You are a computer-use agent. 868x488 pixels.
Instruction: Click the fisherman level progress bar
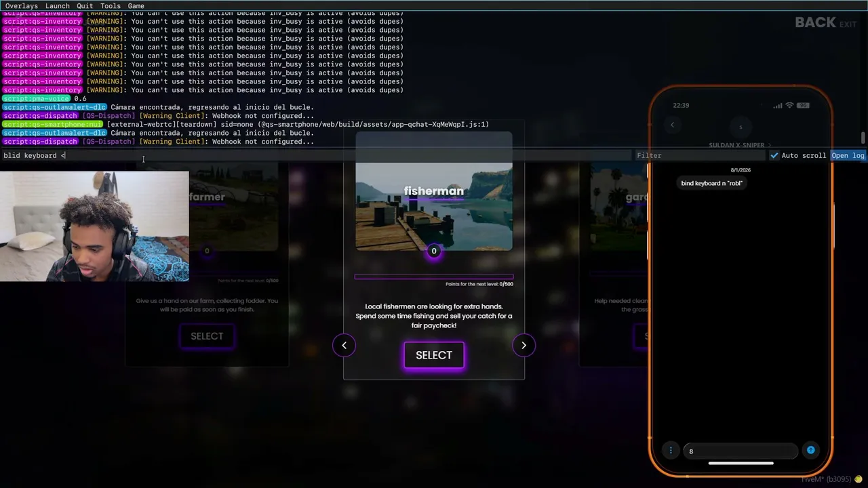pos(434,277)
